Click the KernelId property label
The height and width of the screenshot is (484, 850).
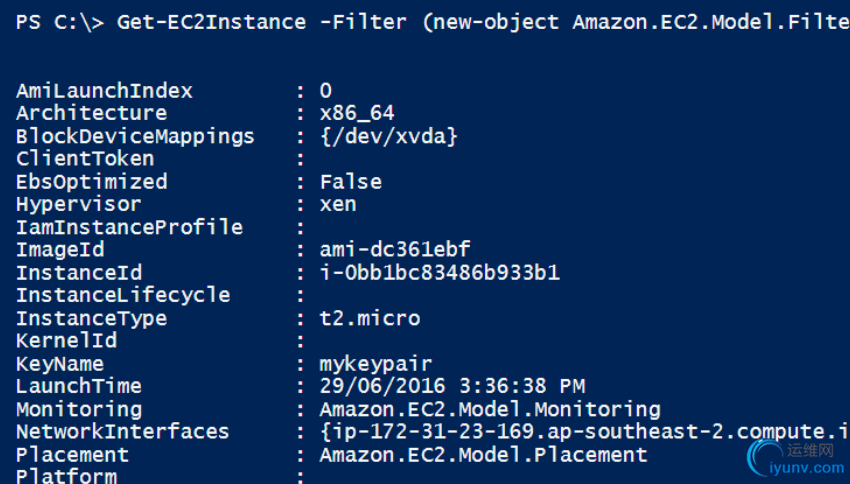pyautogui.click(x=66, y=341)
